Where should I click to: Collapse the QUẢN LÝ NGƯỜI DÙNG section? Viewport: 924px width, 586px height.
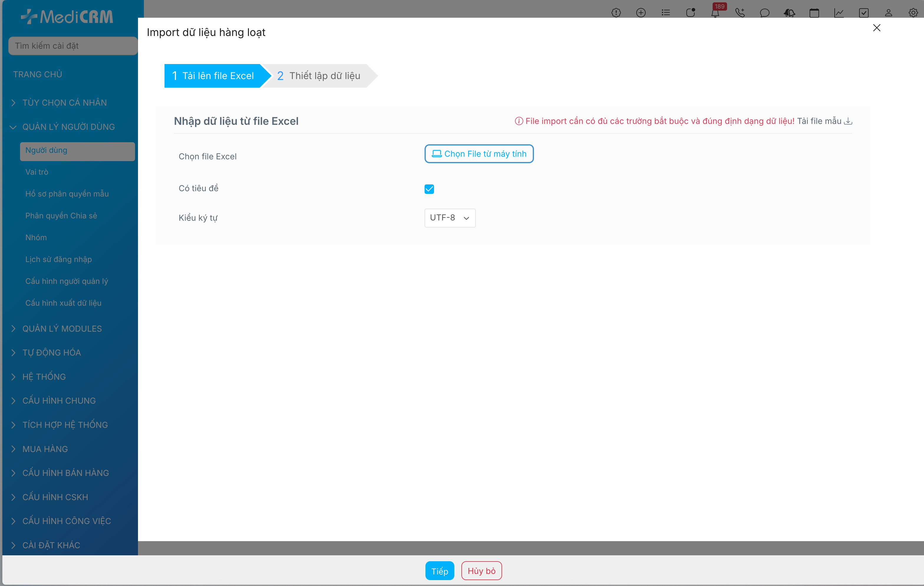pyautogui.click(x=68, y=127)
